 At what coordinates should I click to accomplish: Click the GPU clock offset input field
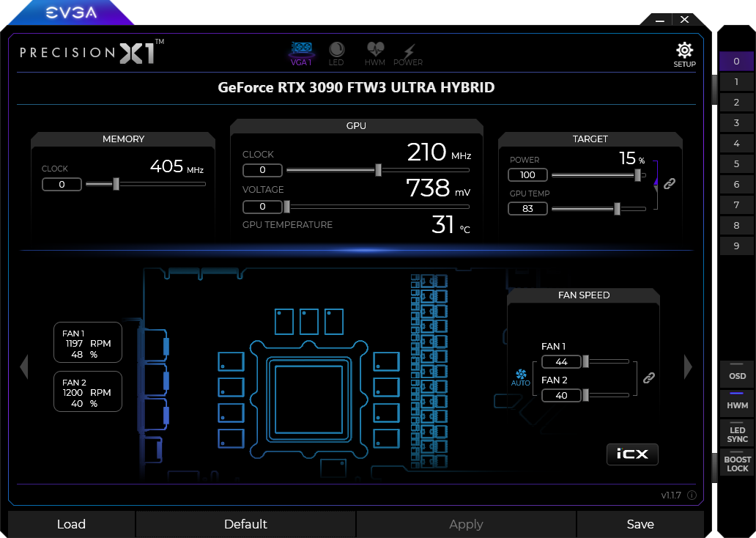point(262,170)
